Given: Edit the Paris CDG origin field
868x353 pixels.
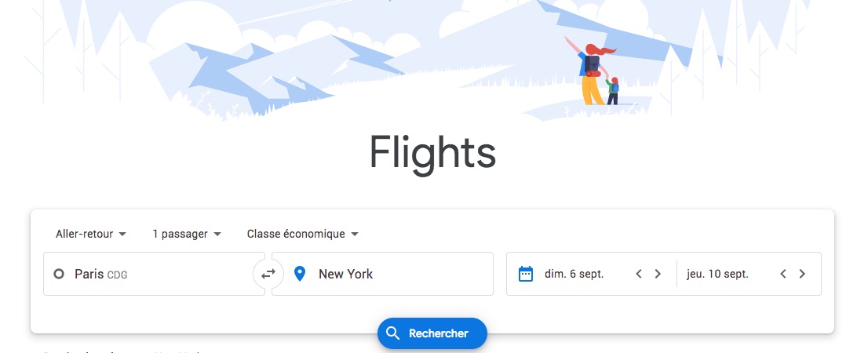Looking at the screenshot, I should (154, 274).
